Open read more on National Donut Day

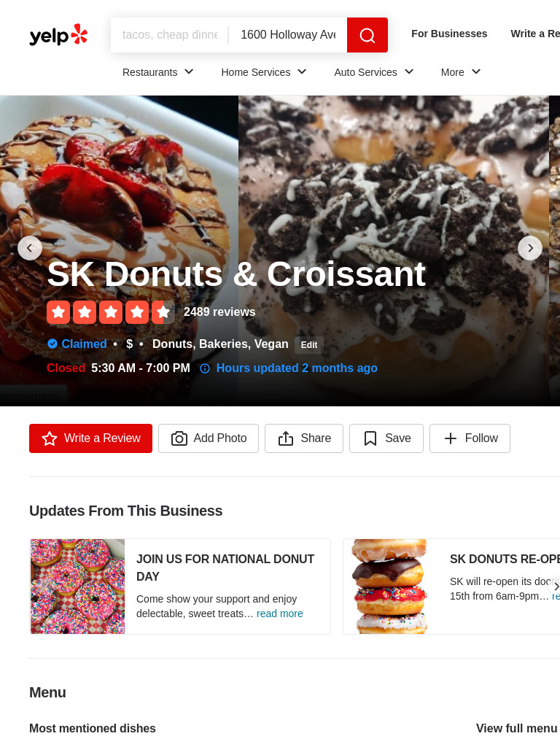point(279,614)
